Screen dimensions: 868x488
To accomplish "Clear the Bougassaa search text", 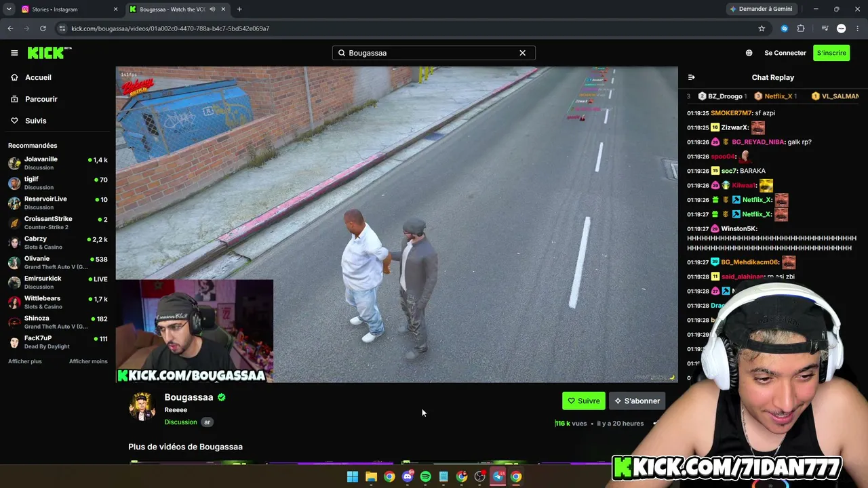I will point(522,53).
